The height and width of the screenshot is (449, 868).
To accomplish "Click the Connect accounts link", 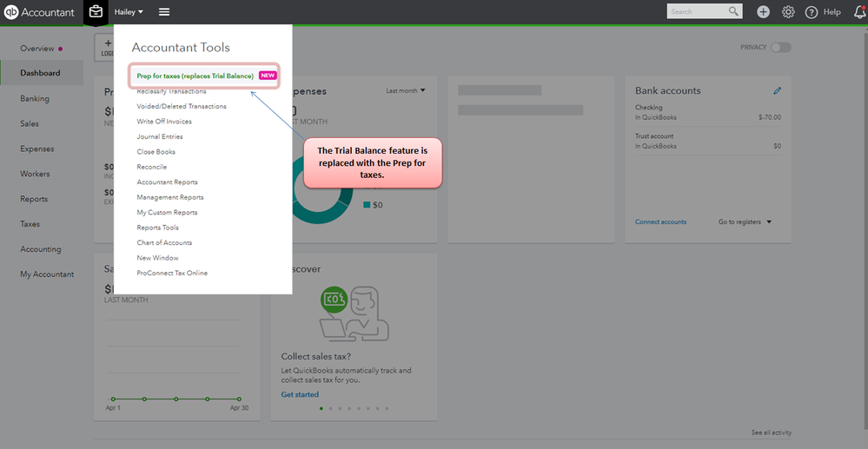I will 660,222.
